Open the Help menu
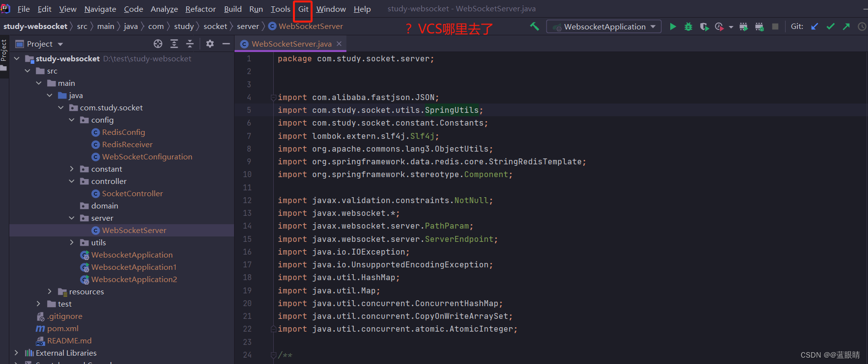The height and width of the screenshot is (364, 868). (x=362, y=9)
